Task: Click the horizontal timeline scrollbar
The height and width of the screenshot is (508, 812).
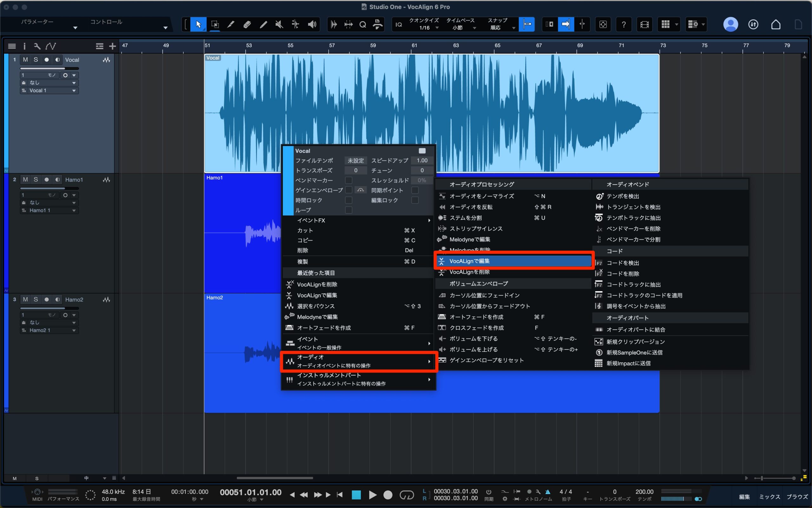Action: 275,478
